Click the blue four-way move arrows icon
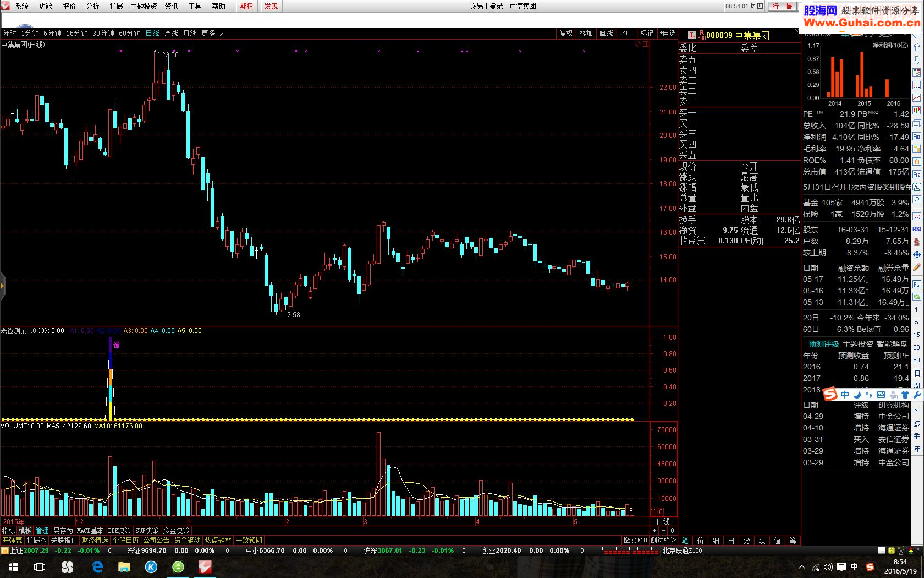This screenshot has height=578, width=924. [x=917, y=254]
